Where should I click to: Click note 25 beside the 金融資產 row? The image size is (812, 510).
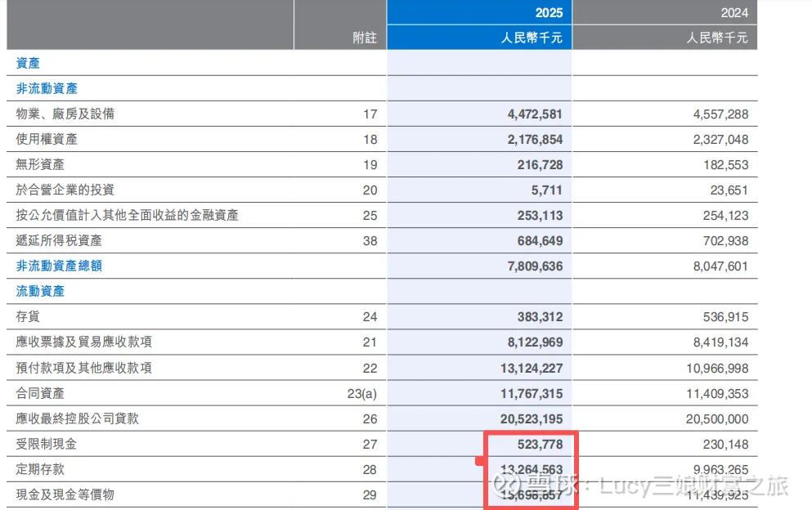click(x=370, y=215)
